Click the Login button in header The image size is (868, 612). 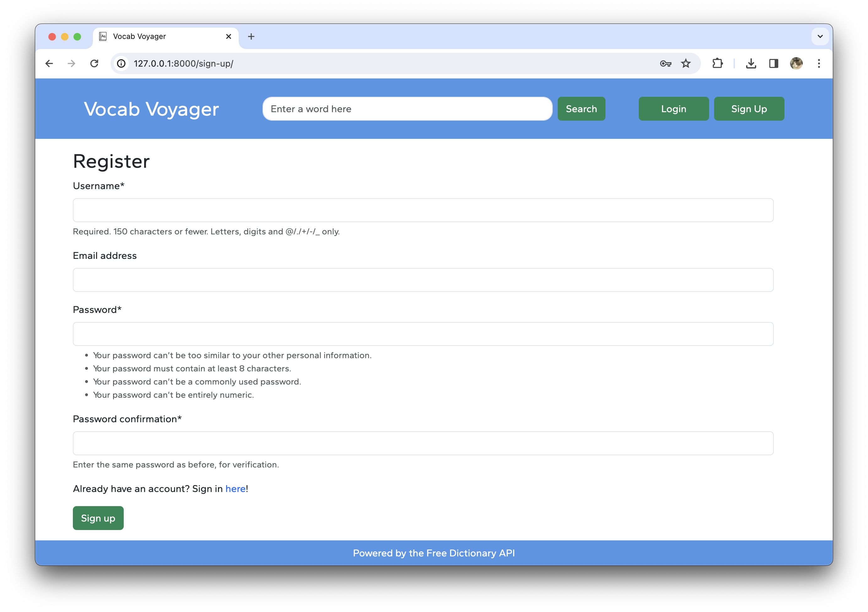click(673, 109)
